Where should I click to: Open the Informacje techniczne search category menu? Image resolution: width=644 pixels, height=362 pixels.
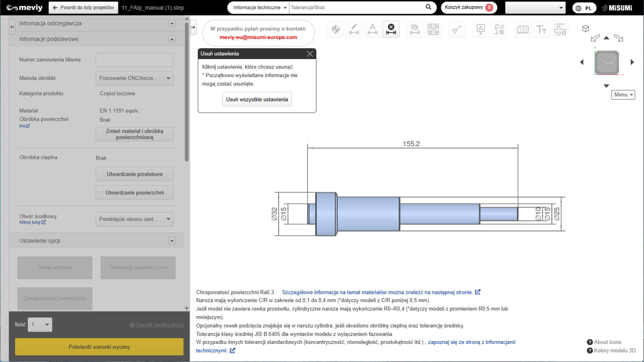point(260,8)
